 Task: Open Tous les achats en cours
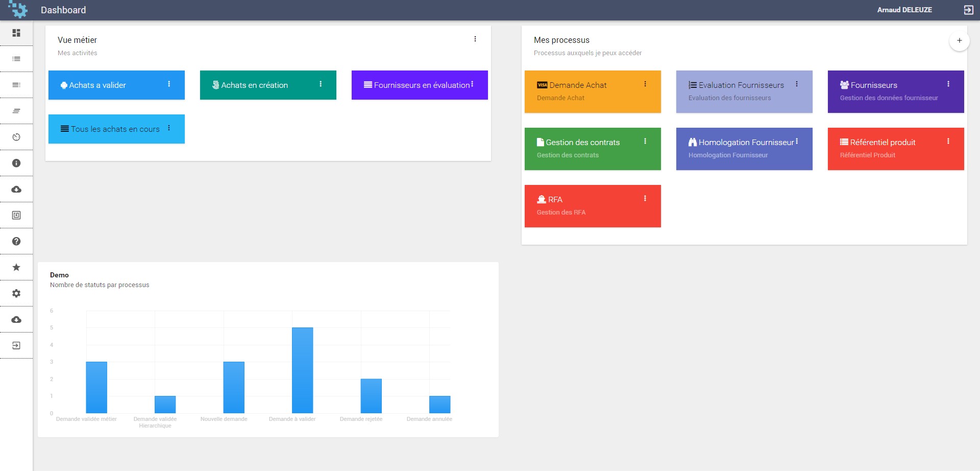click(x=116, y=129)
